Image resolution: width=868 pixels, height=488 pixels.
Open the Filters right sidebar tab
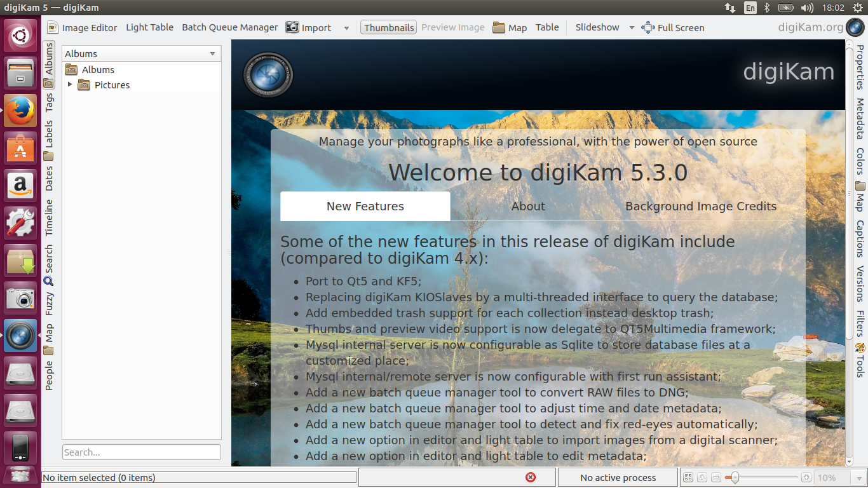(860, 323)
